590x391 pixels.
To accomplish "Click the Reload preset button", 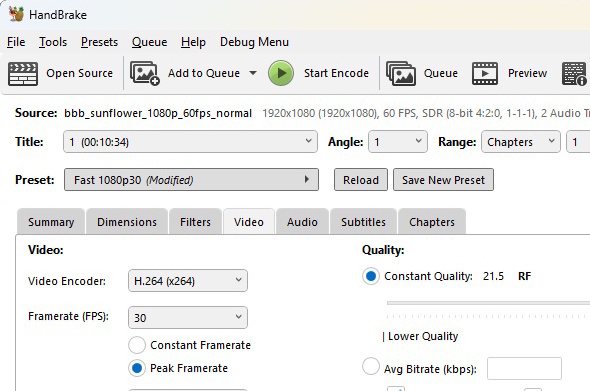I will coord(361,180).
